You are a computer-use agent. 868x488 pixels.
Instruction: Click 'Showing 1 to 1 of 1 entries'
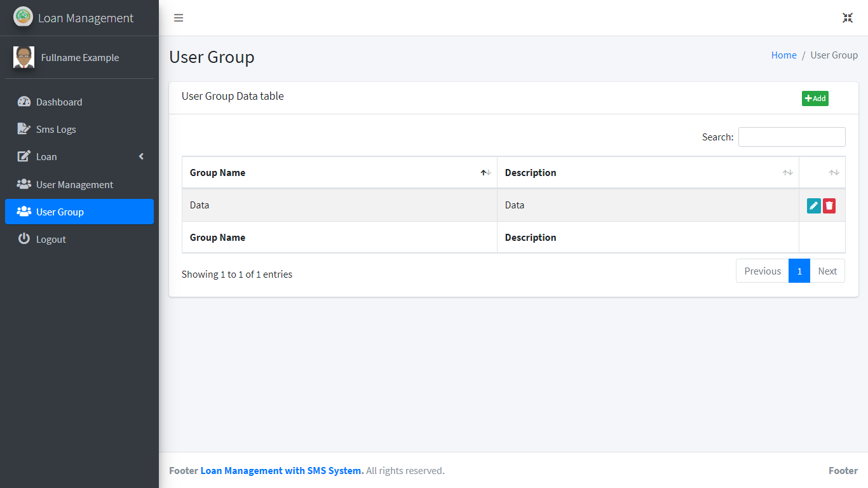point(237,274)
